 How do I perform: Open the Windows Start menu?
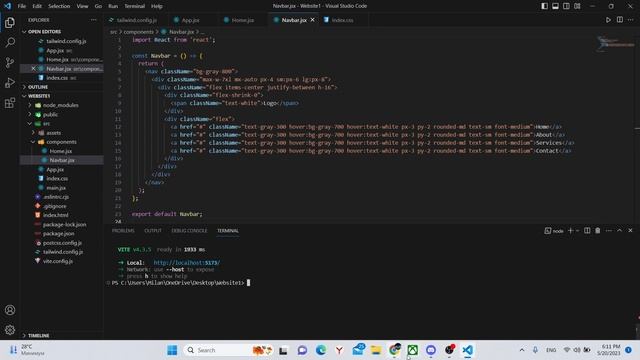point(172,350)
